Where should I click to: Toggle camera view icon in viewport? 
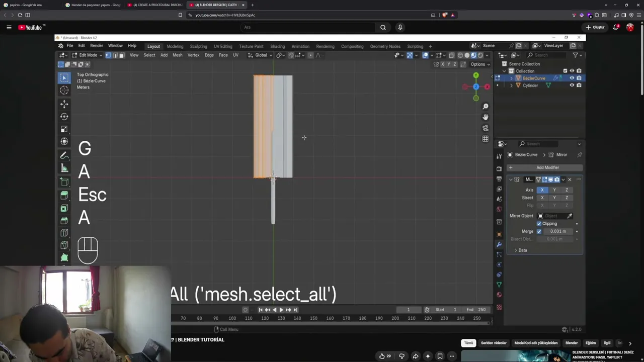click(486, 128)
